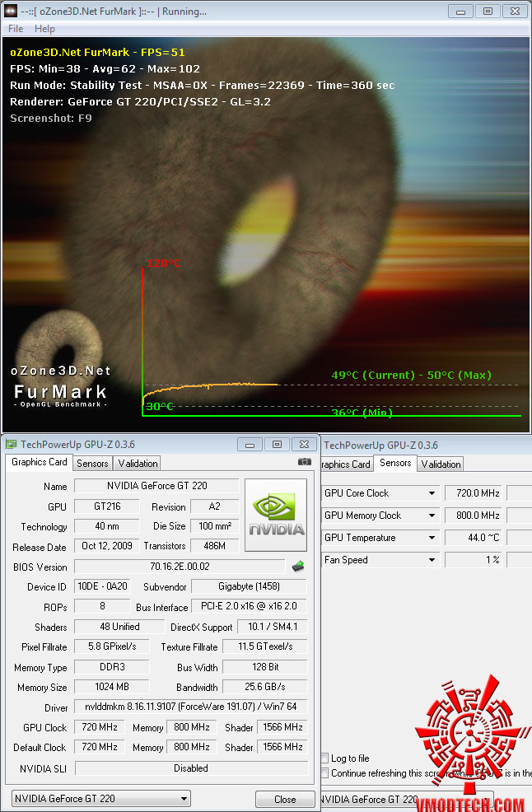Switch to Validation tab in front GPU-Z
Image resolution: width=532 pixels, height=812 pixels.
coord(138,464)
